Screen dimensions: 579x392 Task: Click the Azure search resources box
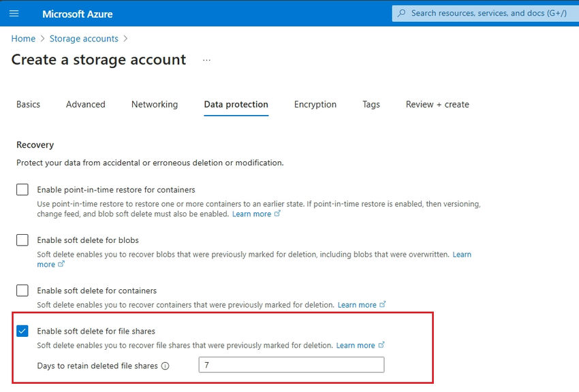point(488,13)
